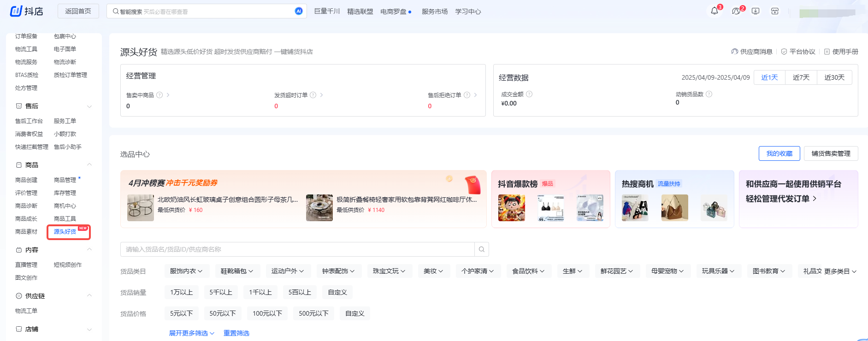Viewport: 868px width, 341px height.
Task: Click the 店铺 sidebar section icon
Action: pyautogui.click(x=19, y=329)
